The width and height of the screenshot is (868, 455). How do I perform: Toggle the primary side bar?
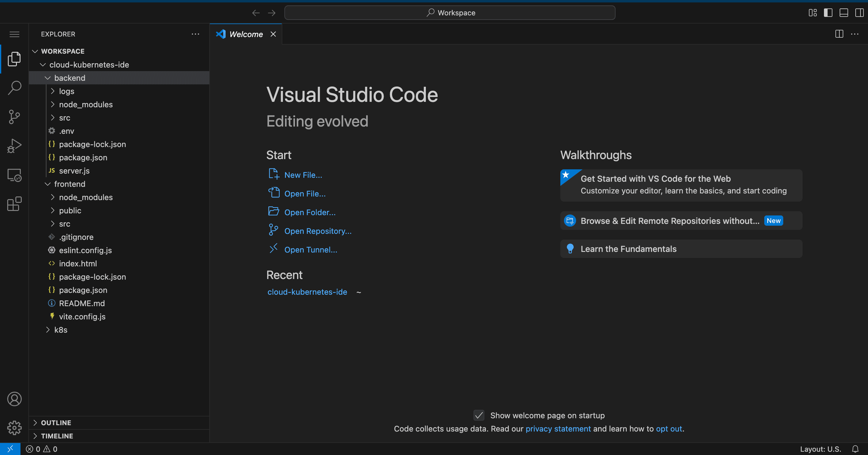point(828,13)
